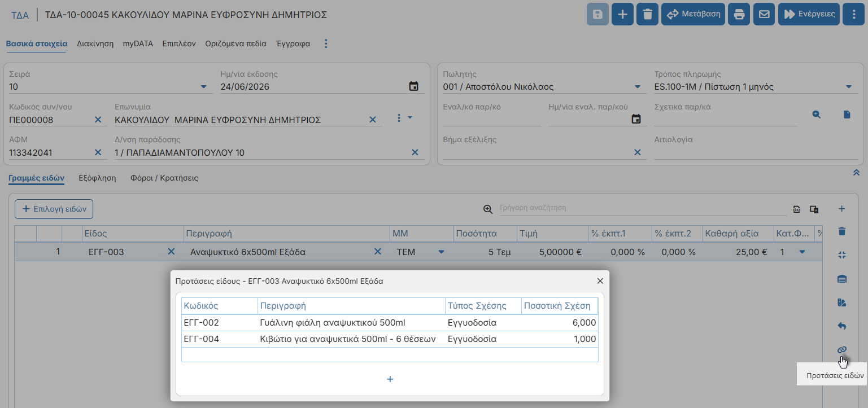Expand the Πωλητής dropdown
The width and height of the screenshot is (868, 408).
638,87
